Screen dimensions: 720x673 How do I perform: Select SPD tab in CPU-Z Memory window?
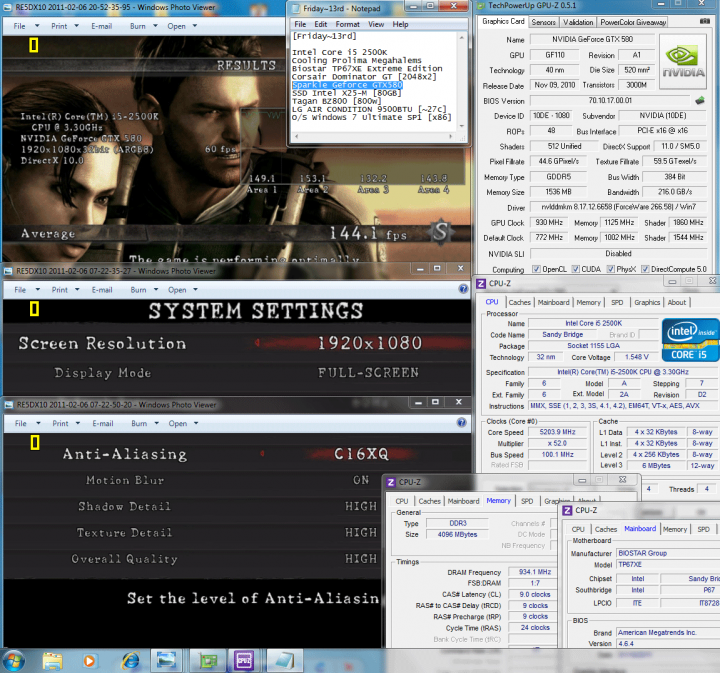527,501
